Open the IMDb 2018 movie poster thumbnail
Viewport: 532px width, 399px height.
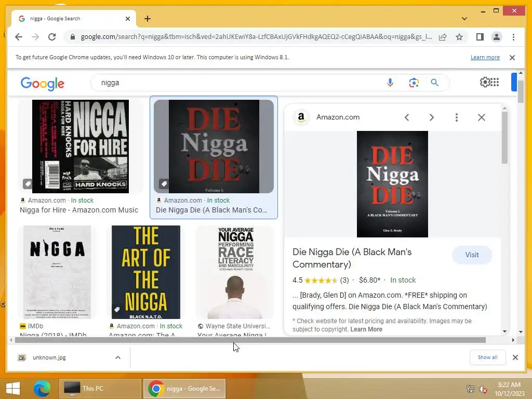pyautogui.click(x=57, y=272)
